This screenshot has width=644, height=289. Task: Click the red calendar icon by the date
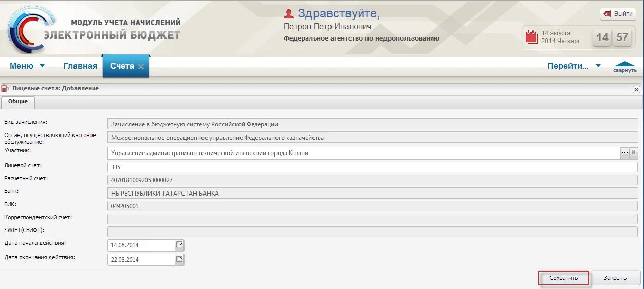tap(531, 37)
